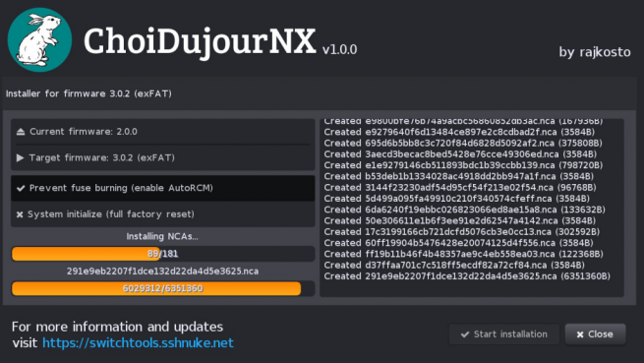644x363 pixels.
Task: Open the switchtools.sshnuke.net link
Action: point(138,343)
